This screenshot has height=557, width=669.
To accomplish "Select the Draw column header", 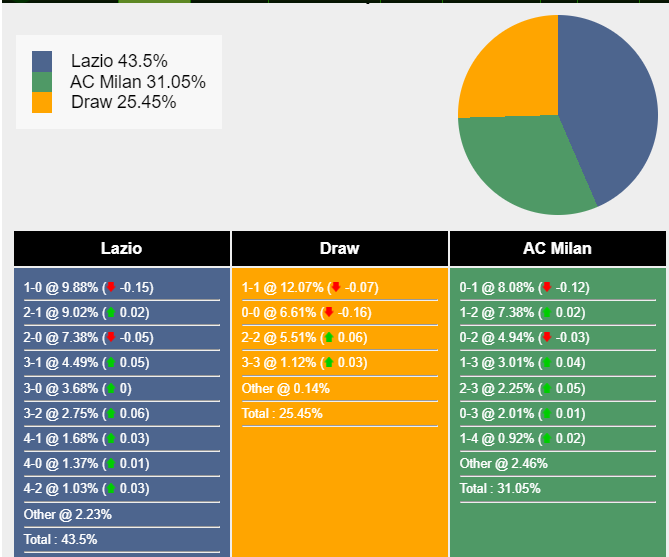I will [x=340, y=249].
